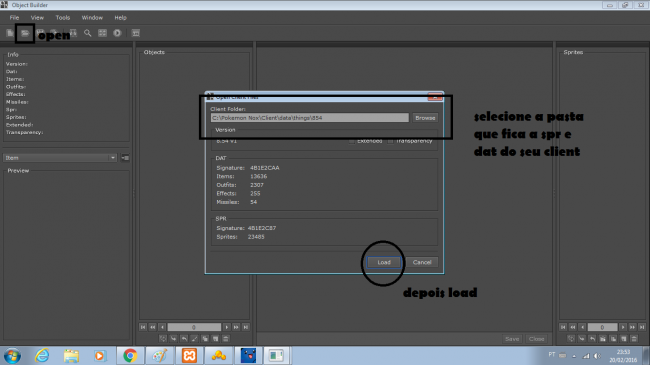Image resolution: width=650 pixels, height=365 pixels.
Task: Click Export object icon under Objects list
Action: pos(184,339)
